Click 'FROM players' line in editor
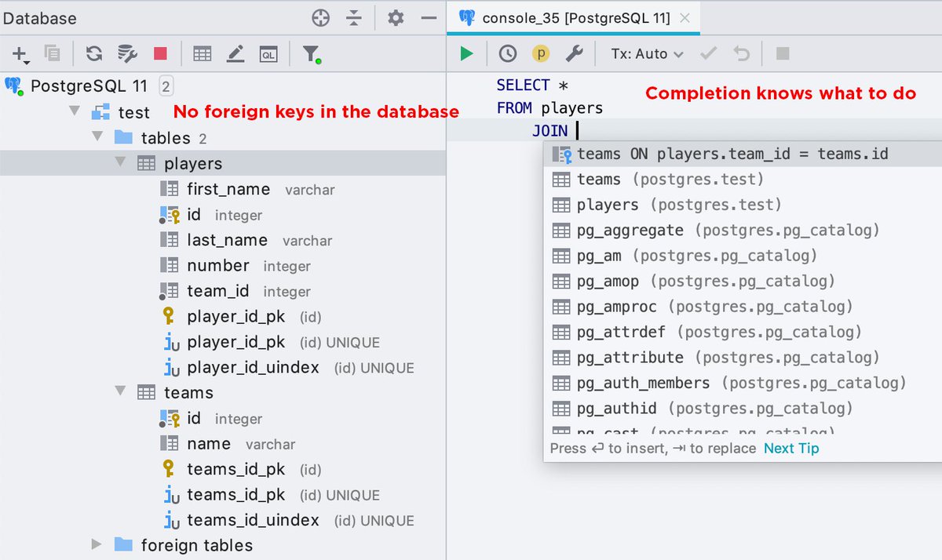 549,108
